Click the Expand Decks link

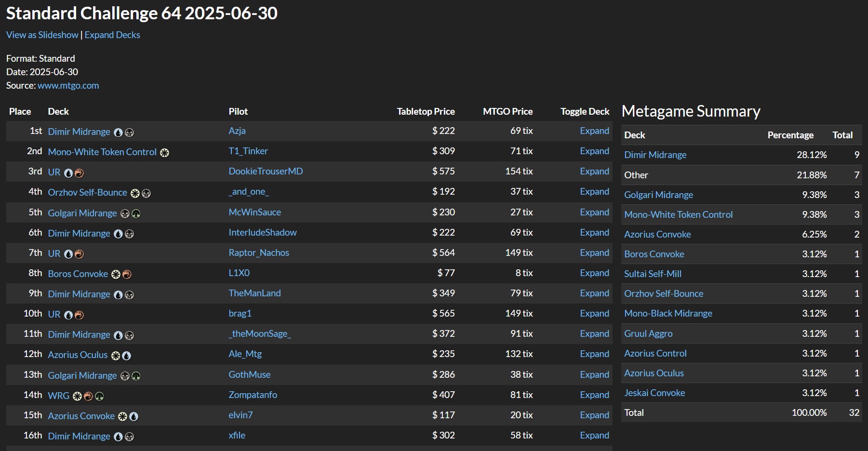112,35
